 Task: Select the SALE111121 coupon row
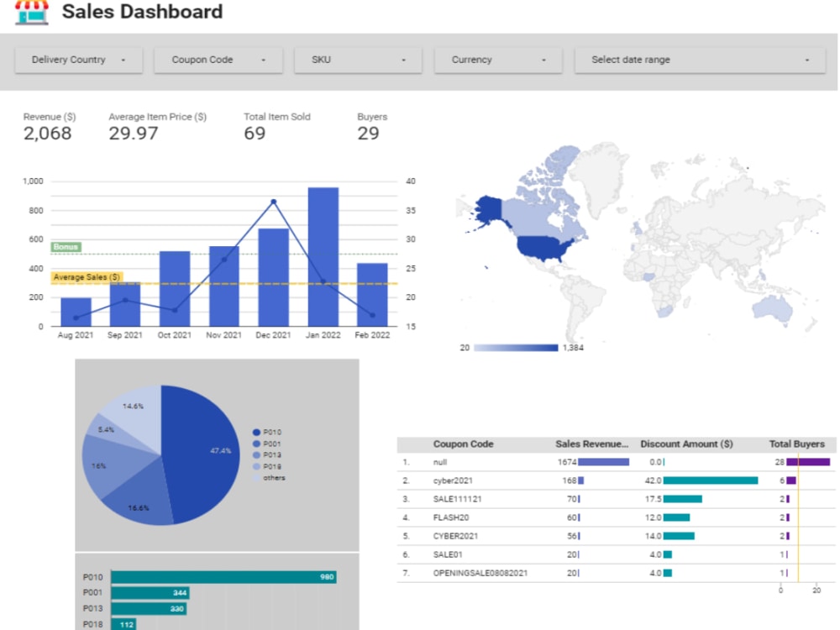(616, 499)
